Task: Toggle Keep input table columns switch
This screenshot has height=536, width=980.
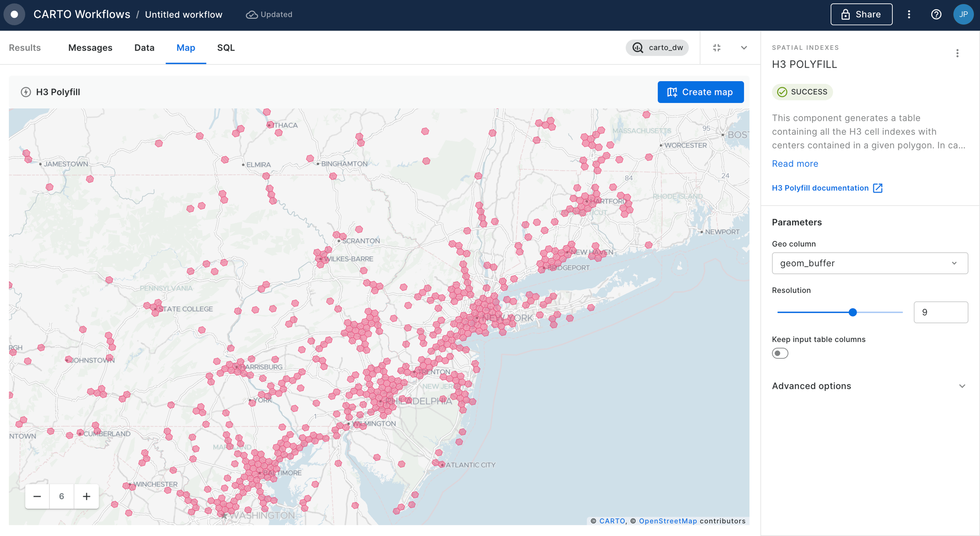Action: [780, 353]
